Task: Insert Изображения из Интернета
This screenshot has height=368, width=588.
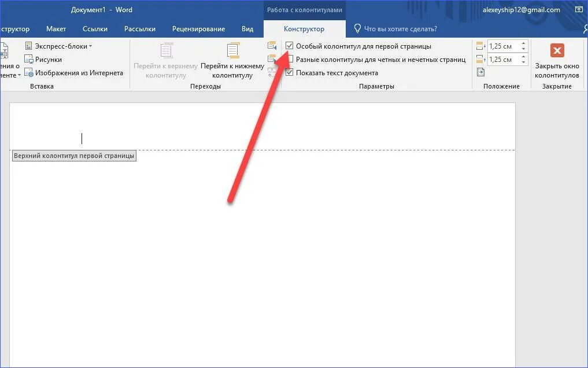Action: [74, 73]
